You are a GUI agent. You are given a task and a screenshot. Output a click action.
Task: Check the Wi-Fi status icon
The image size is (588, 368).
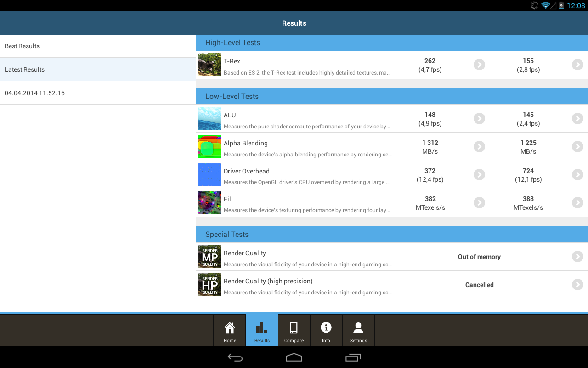coord(546,6)
